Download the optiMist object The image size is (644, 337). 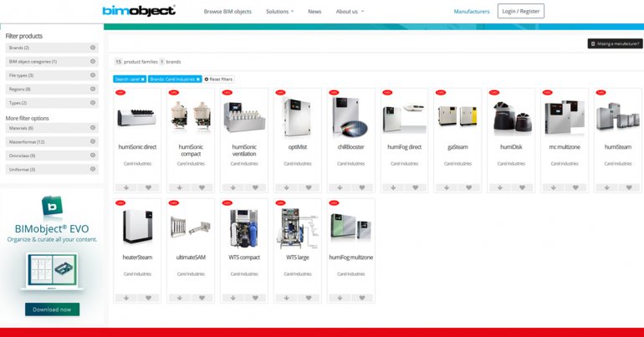pos(287,187)
